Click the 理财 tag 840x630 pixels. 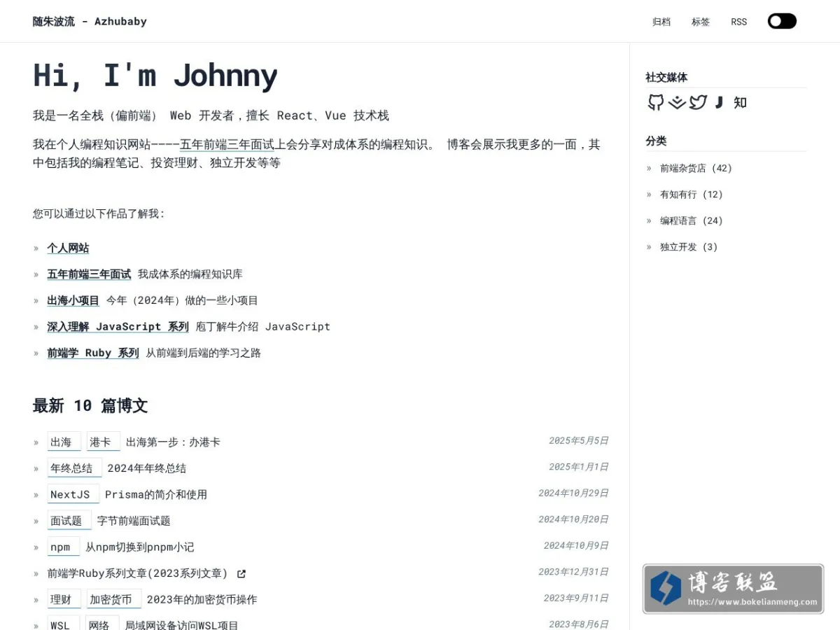[64, 599]
